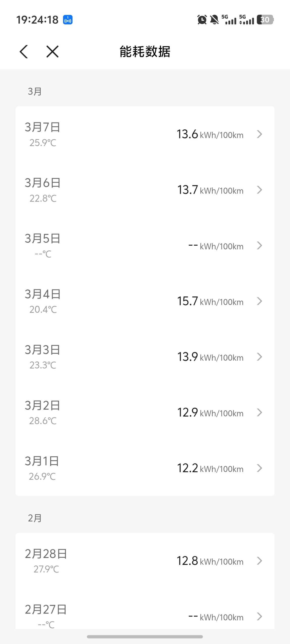Tap the 能耗数据 page title

pyautogui.click(x=145, y=52)
